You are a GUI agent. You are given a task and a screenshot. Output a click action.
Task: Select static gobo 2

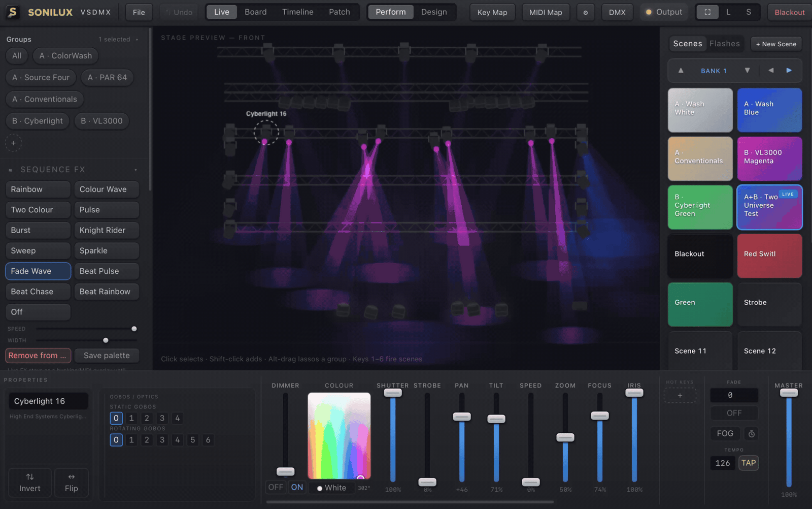pos(147,418)
